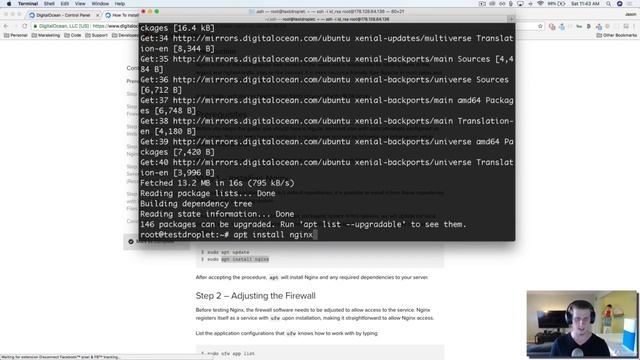Switch to DigitalOcean Control Panel browser tab
The image size is (640, 360).
point(63,15)
